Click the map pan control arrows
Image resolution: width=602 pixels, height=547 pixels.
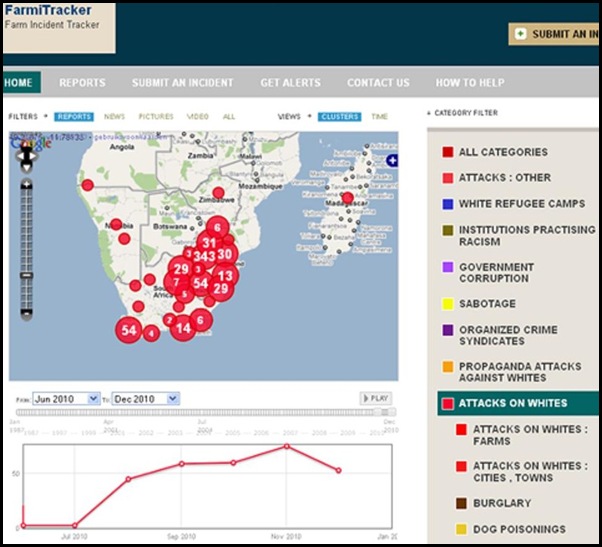27,158
